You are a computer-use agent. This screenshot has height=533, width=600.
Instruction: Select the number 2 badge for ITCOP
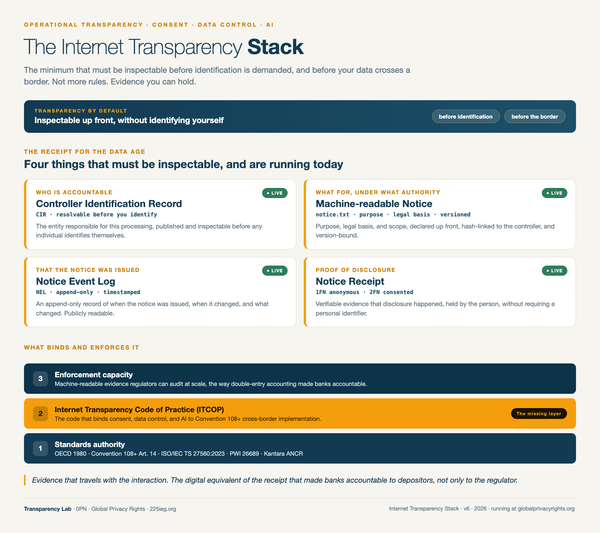40,413
